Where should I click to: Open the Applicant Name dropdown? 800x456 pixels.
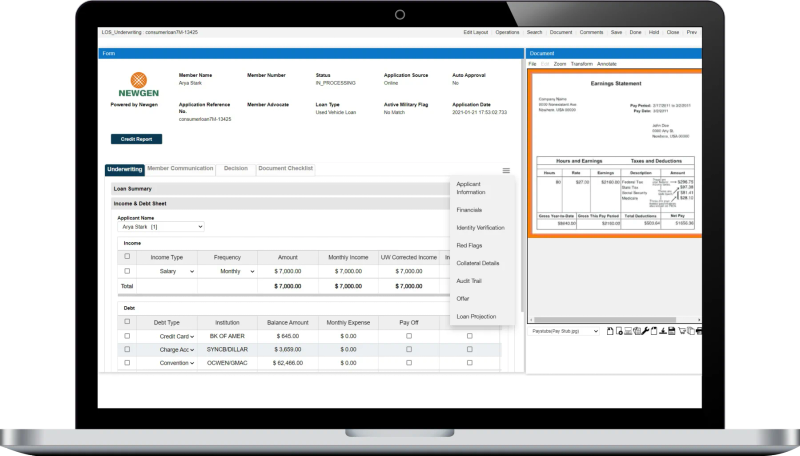tap(161, 226)
